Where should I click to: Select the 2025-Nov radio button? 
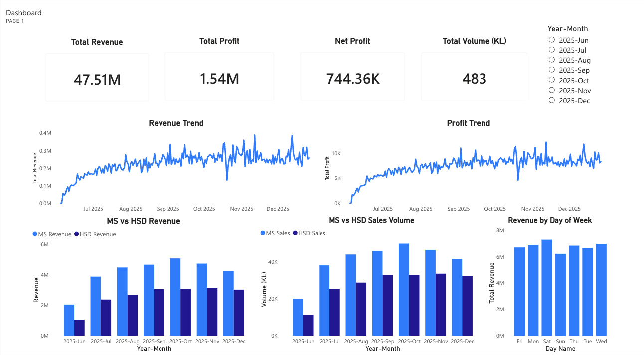click(x=552, y=90)
